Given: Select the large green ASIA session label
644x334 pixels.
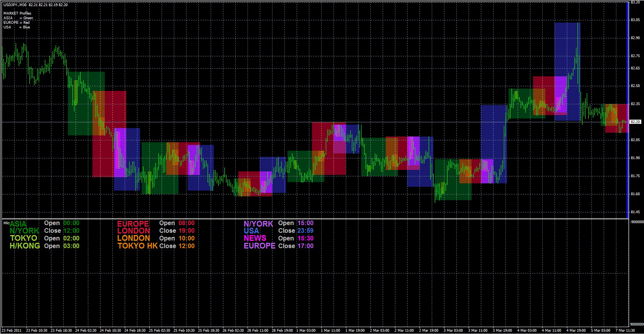Looking at the screenshot, I should (18, 224).
